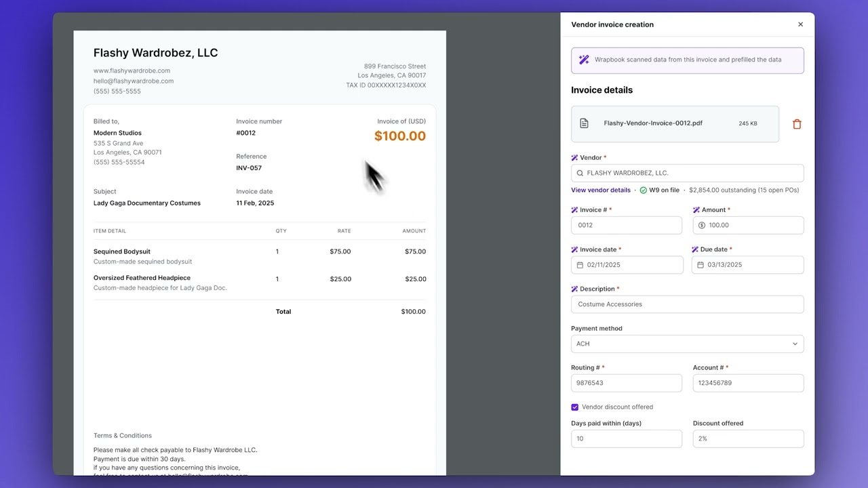Screen dimensions: 868x488
Task: Click Modern Studios billed-to name
Action: [117, 133]
